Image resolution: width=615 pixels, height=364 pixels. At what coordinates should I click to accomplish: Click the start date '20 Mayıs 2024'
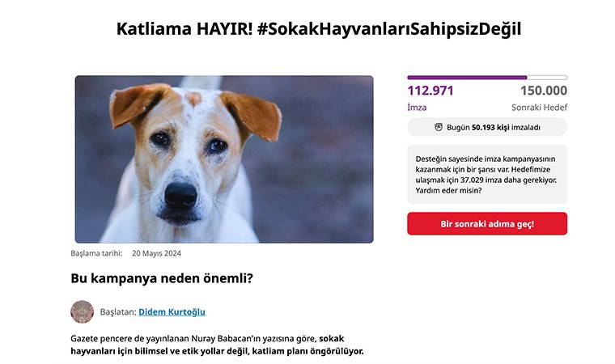click(156, 253)
